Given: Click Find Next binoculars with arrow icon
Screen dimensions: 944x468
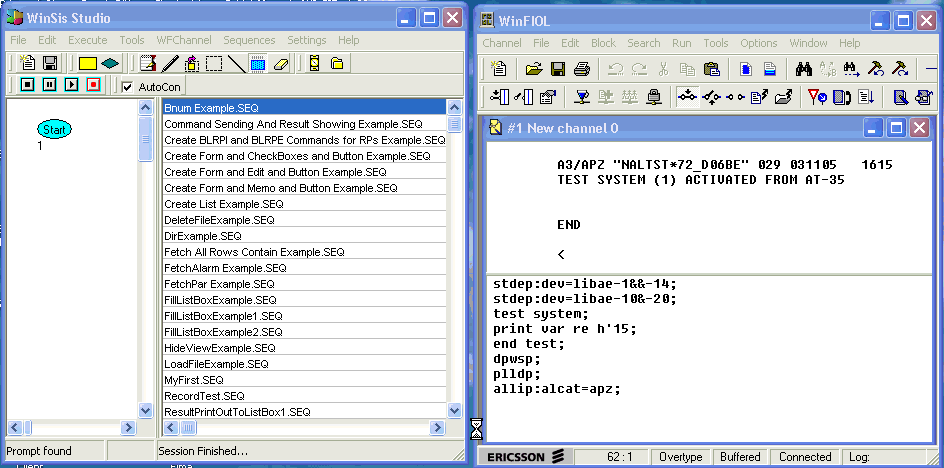Looking at the screenshot, I should pyautogui.click(x=851, y=69).
